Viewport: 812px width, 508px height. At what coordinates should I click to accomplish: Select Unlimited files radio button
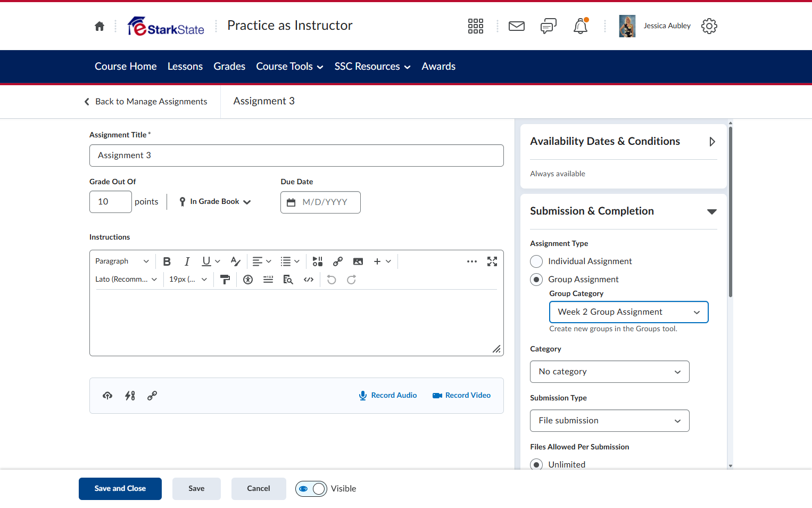[x=536, y=464]
